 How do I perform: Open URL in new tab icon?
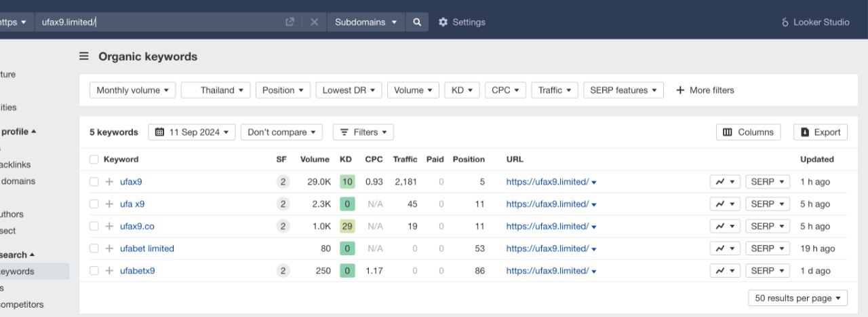click(x=290, y=22)
